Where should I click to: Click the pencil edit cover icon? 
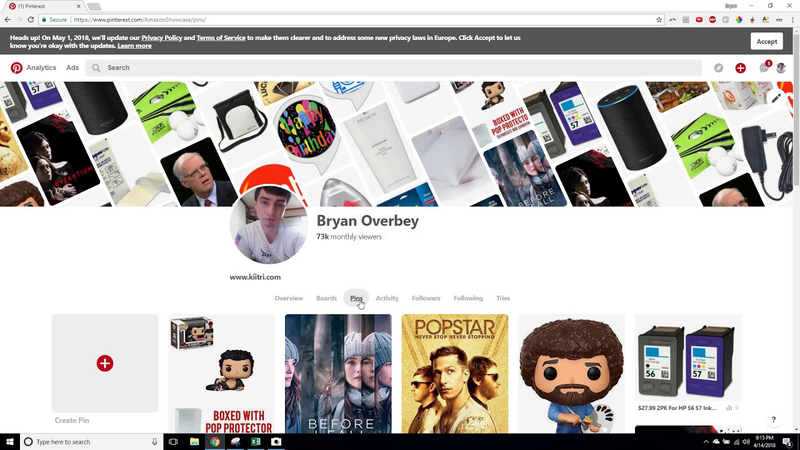(x=776, y=98)
